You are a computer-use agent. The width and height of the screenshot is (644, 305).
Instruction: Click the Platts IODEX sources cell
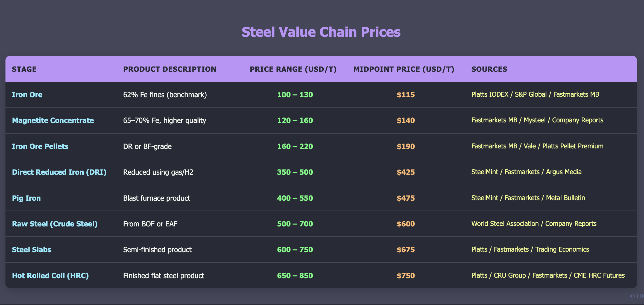click(x=535, y=94)
